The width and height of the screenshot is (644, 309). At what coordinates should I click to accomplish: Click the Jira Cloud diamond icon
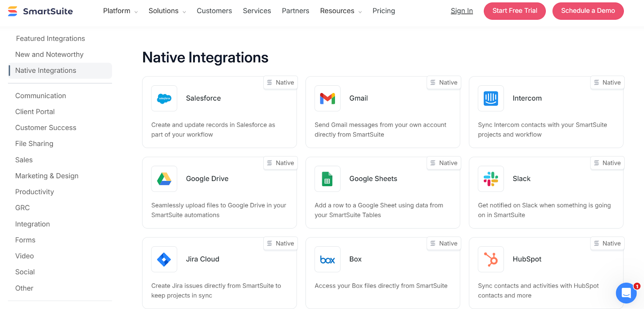(x=164, y=259)
